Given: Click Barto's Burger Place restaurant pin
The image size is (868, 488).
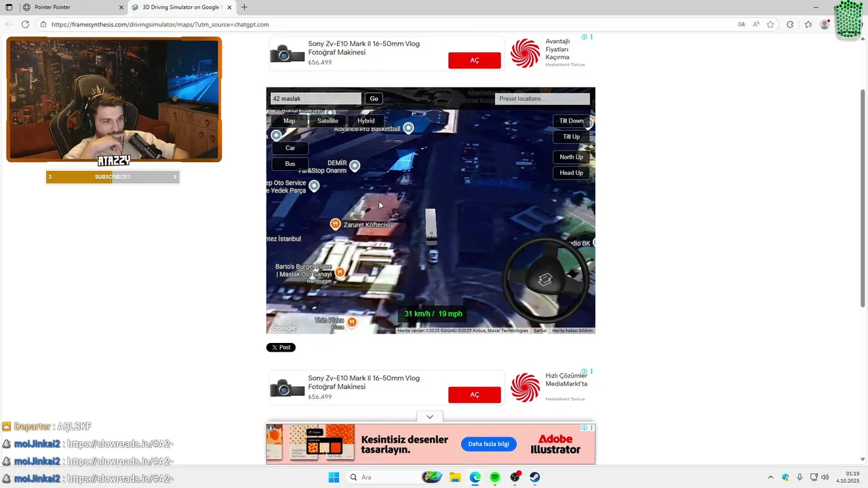Looking at the screenshot, I should click(340, 272).
